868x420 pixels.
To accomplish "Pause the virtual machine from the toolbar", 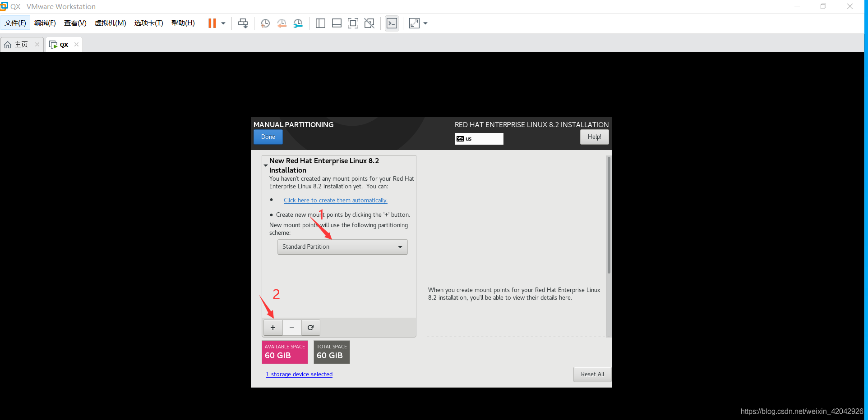I will pos(212,23).
